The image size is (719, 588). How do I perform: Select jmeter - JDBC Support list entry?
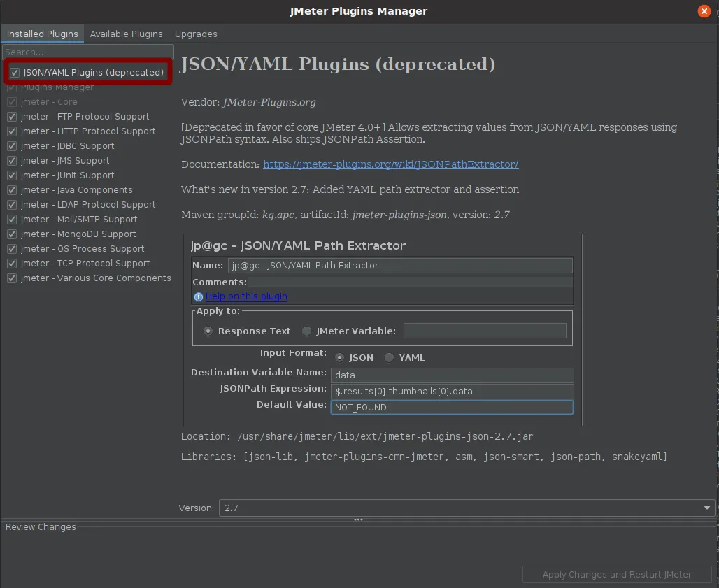tap(67, 146)
